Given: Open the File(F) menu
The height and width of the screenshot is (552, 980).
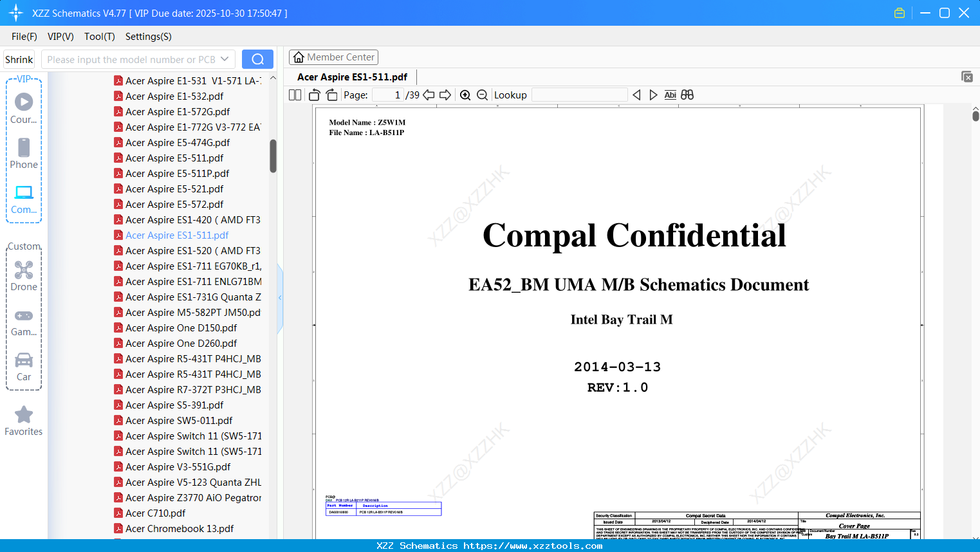Looking at the screenshot, I should pyautogui.click(x=24, y=37).
